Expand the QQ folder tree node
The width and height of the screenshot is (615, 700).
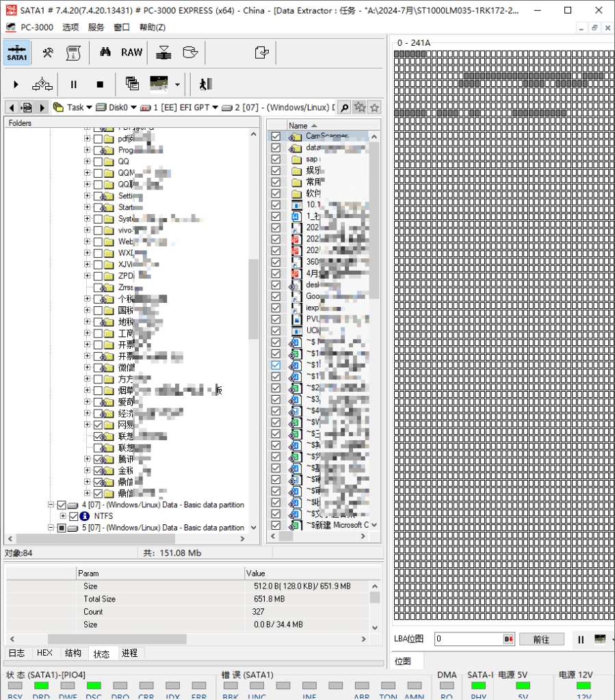[87, 161]
